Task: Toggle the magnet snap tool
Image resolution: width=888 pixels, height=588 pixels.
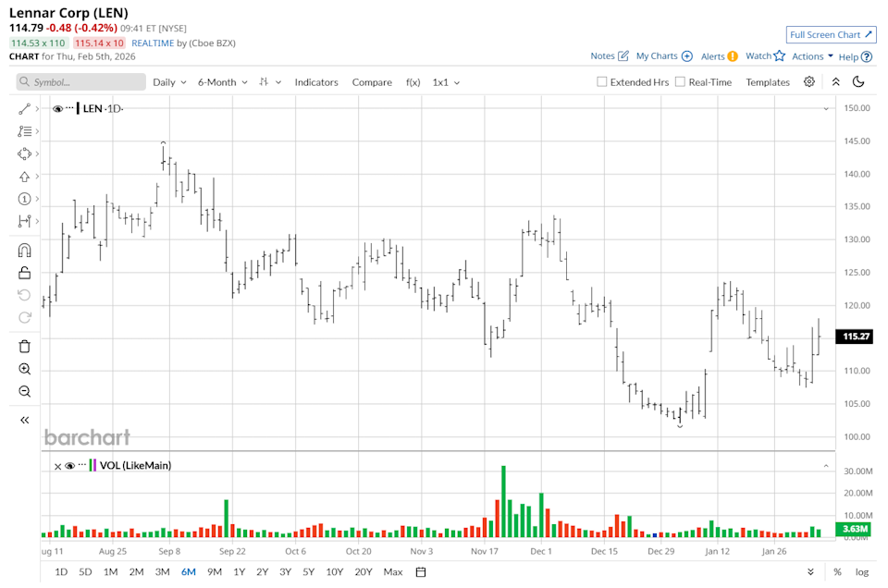Action: tap(24, 251)
